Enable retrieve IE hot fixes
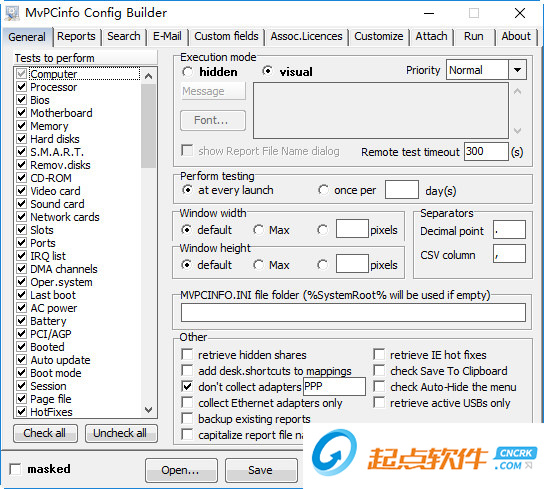This screenshot has width=544, height=489. (x=379, y=355)
